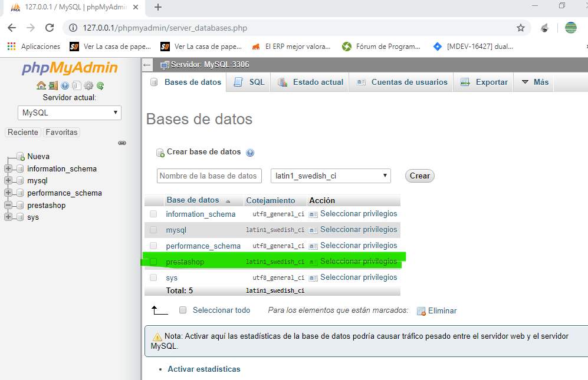Click Servidor: MySQL:3306 breadcrumb
This screenshot has width=588, height=380.
(210, 64)
